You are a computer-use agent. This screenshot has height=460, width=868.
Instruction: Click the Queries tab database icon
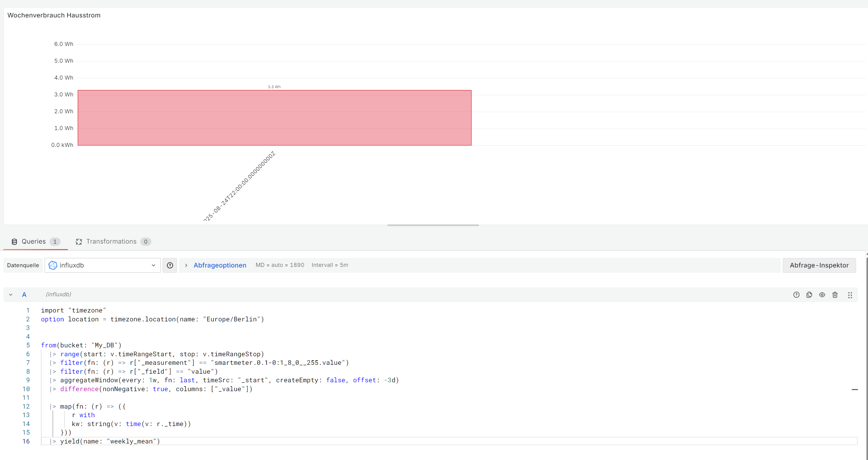pos(14,241)
